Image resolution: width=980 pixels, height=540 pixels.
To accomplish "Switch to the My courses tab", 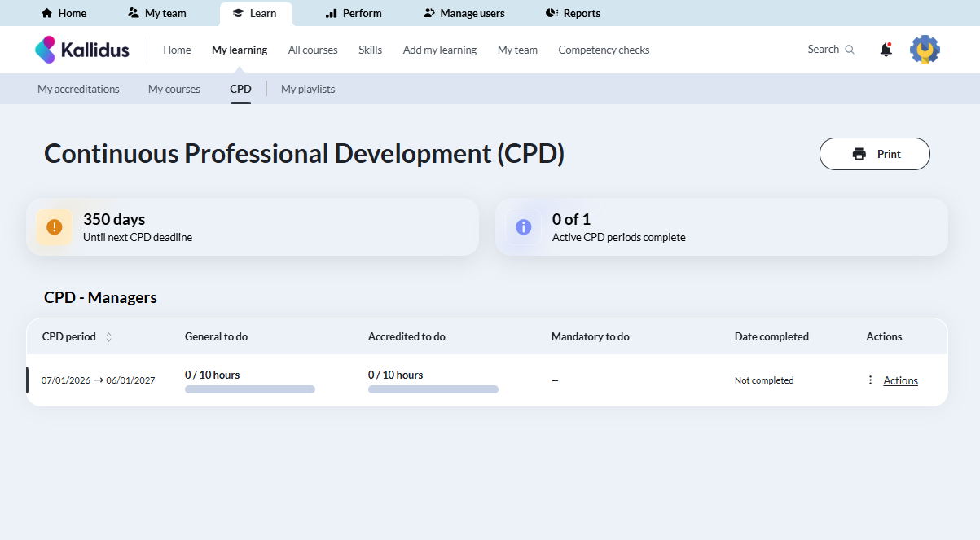I will click(174, 89).
